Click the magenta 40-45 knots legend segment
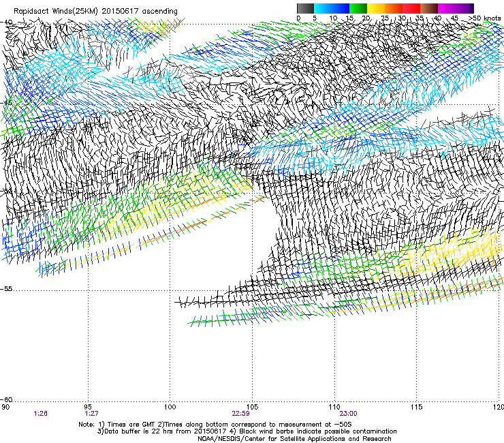This screenshot has height=443, width=504. coord(447,8)
